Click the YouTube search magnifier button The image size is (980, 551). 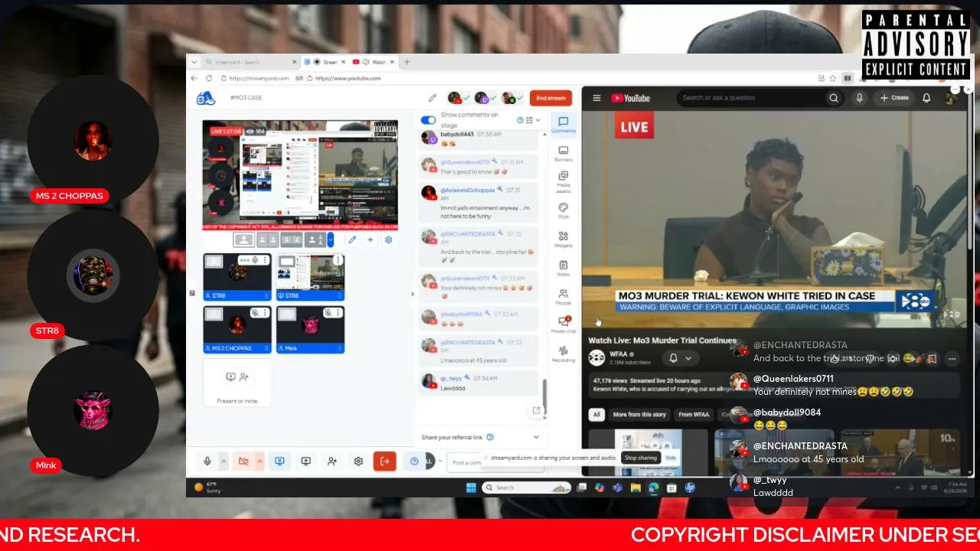tap(834, 98)
